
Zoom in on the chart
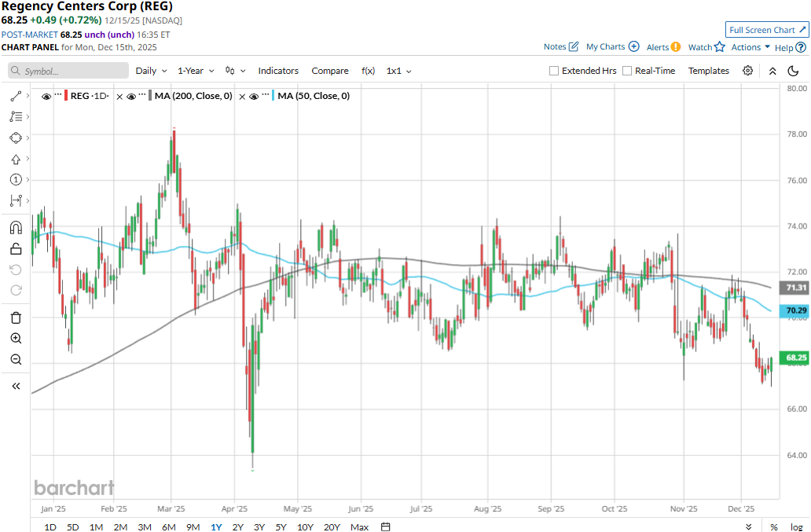coord(16,338)
